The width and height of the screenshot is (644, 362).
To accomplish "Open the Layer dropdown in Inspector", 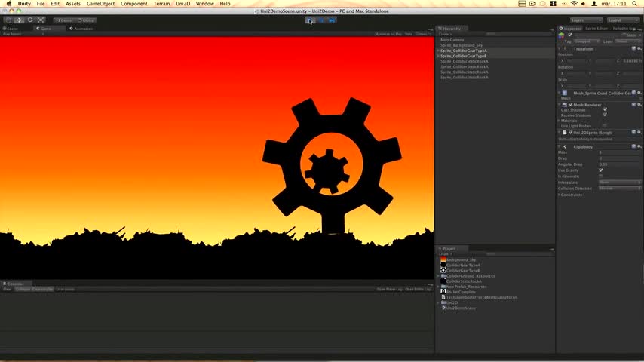I will [x=628, y=41].
